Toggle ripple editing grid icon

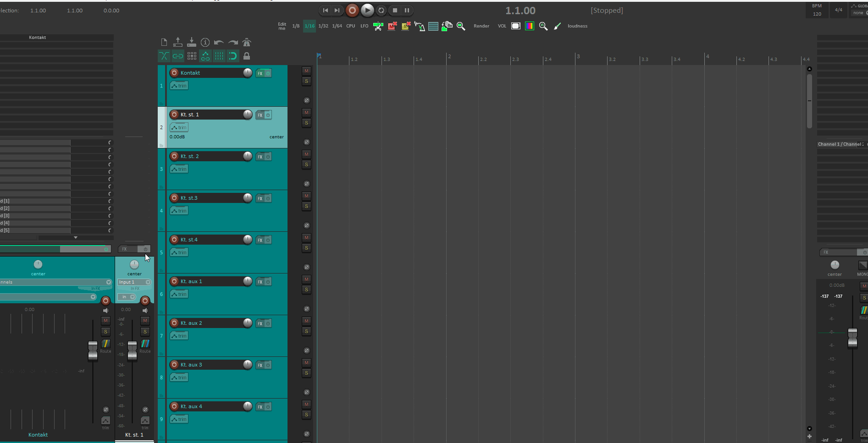click(x=192, y=56)
